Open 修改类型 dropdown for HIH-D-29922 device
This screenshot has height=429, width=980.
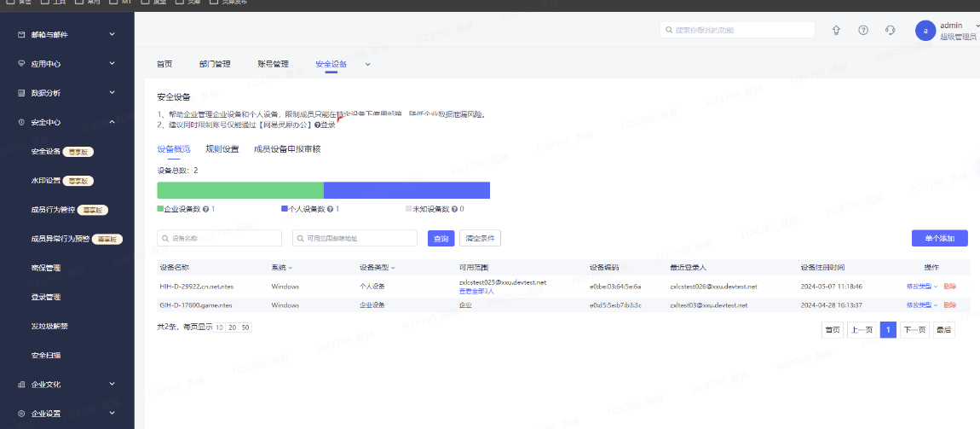(x=922, y=287)
